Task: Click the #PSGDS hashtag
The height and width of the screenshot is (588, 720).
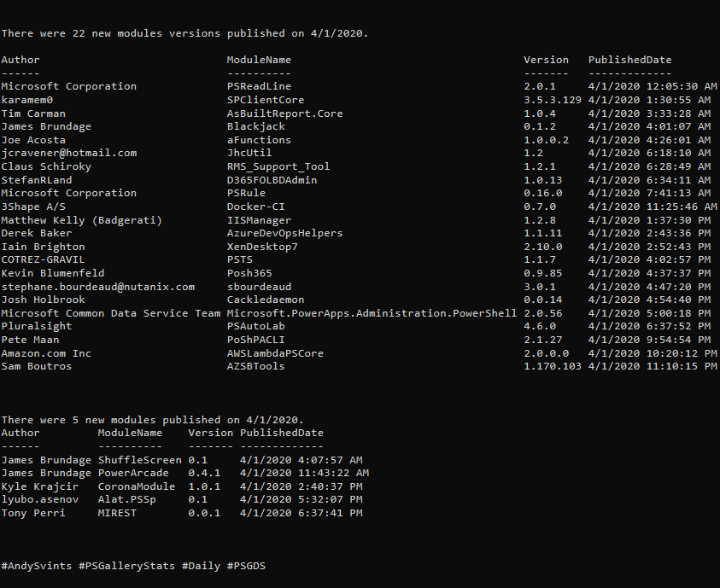Action: 246,566
